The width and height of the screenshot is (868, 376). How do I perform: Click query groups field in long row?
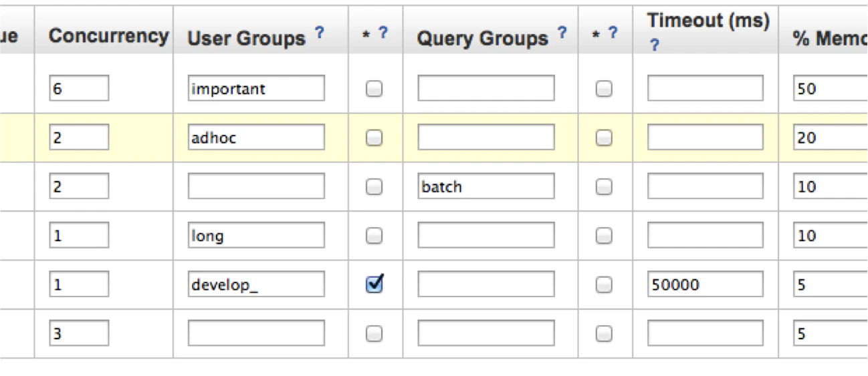click(486, 235)
